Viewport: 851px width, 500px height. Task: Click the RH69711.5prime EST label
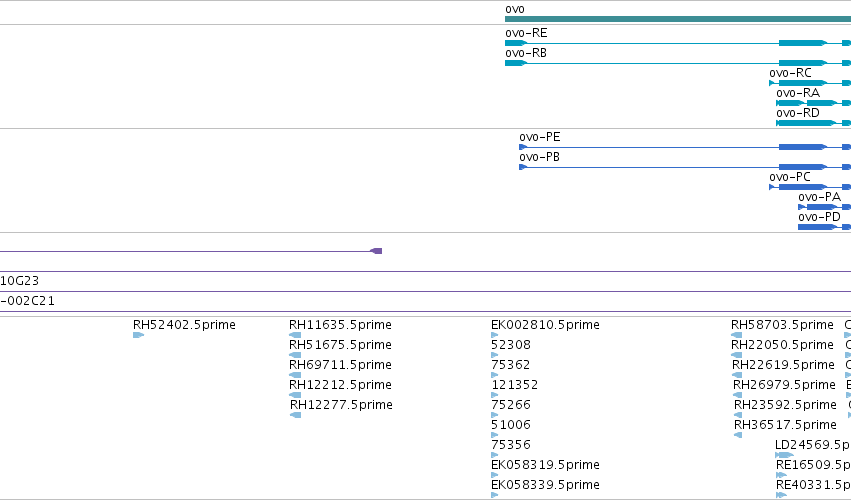pyautogui.click(x=340, y=365)
